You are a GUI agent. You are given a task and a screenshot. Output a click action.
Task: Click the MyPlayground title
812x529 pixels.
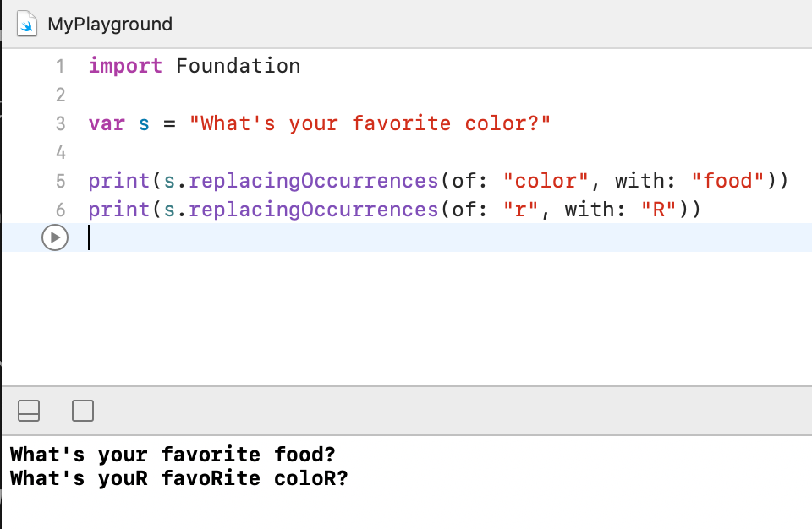[110, 24]
